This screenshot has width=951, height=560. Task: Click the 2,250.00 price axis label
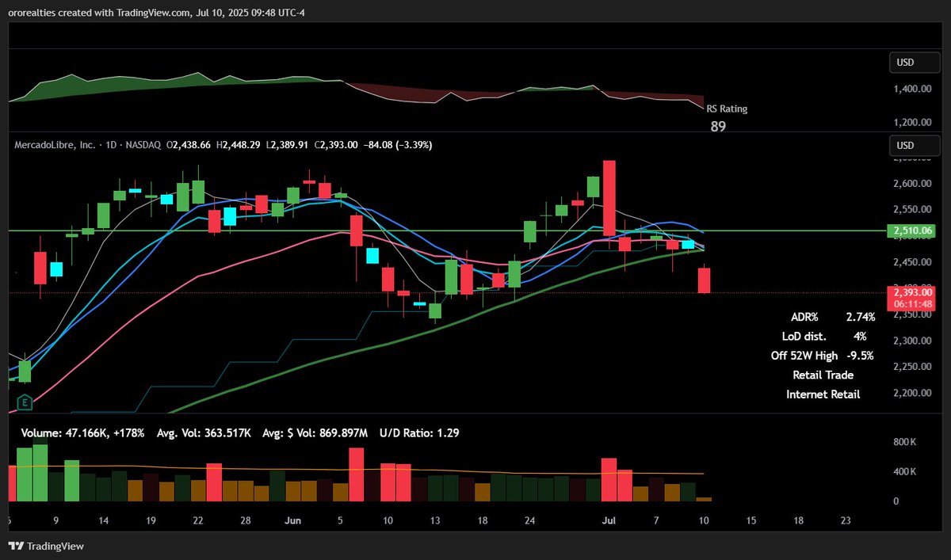[x=913, y=368]
